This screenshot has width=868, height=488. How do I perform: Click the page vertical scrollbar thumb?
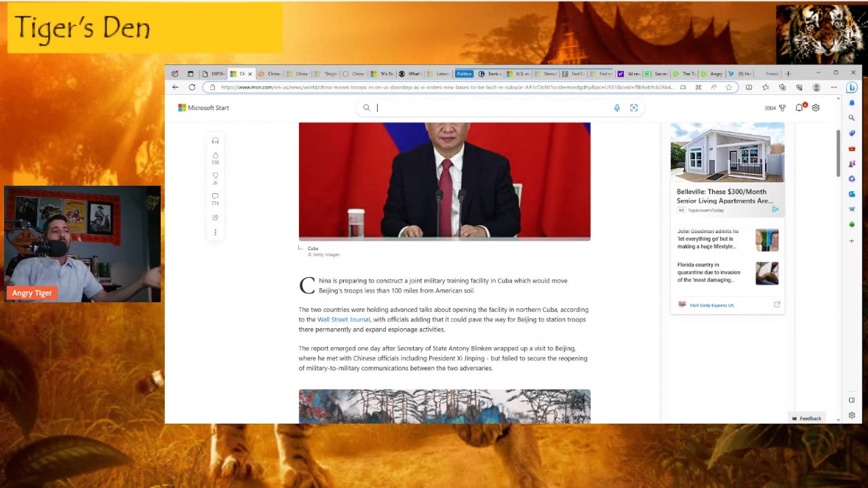[x=838, y=153]
